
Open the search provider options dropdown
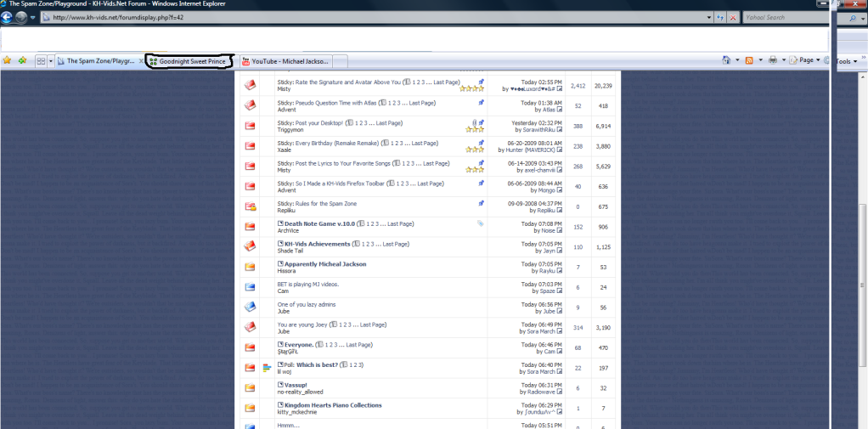[862, 18]
